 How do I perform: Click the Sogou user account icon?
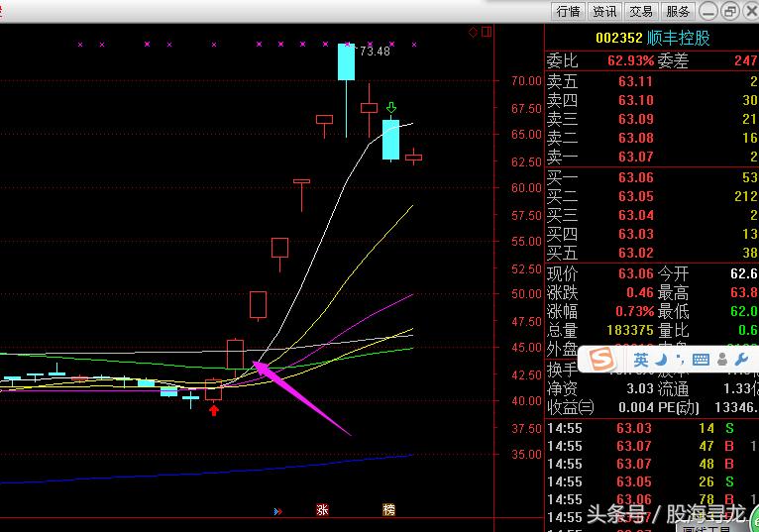(x=721, y=361)
